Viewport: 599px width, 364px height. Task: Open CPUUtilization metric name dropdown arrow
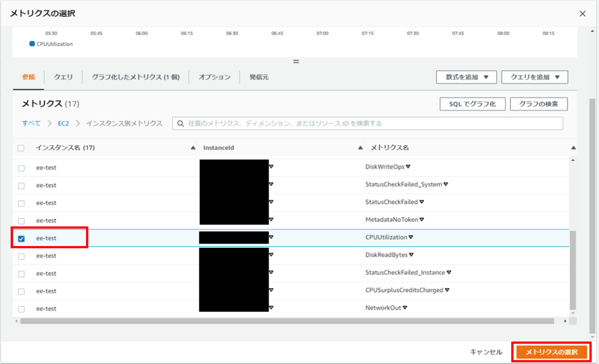coord(411,237)
